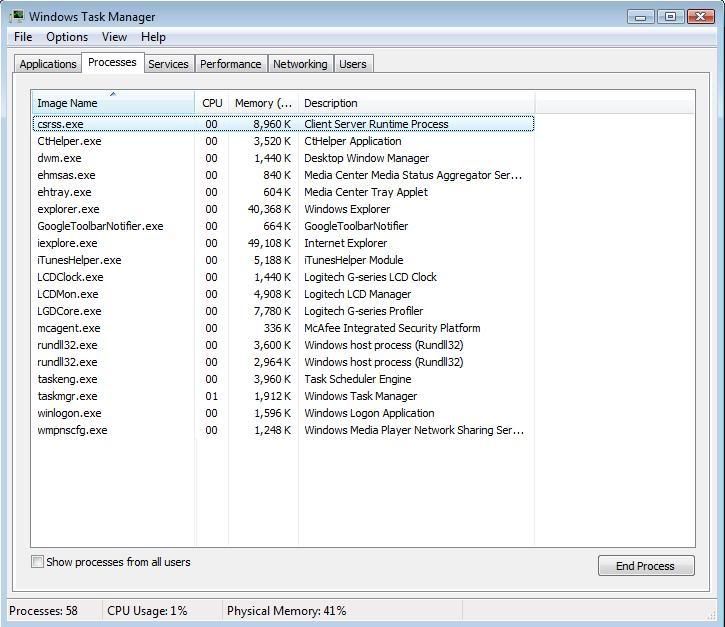Sort by the Memory column header
This screenshot has height=627, width=725.
click(x=263, y=103)
